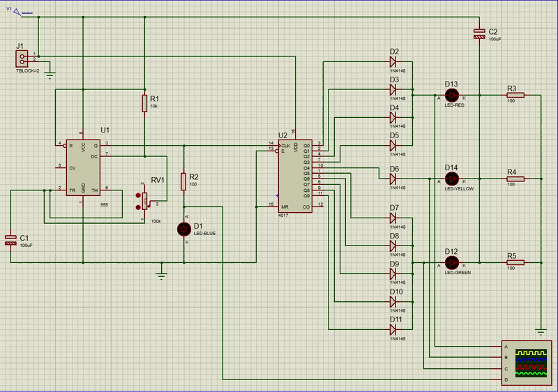
Task: Select the 555 timer chip U1
Action: pos(83,167)
